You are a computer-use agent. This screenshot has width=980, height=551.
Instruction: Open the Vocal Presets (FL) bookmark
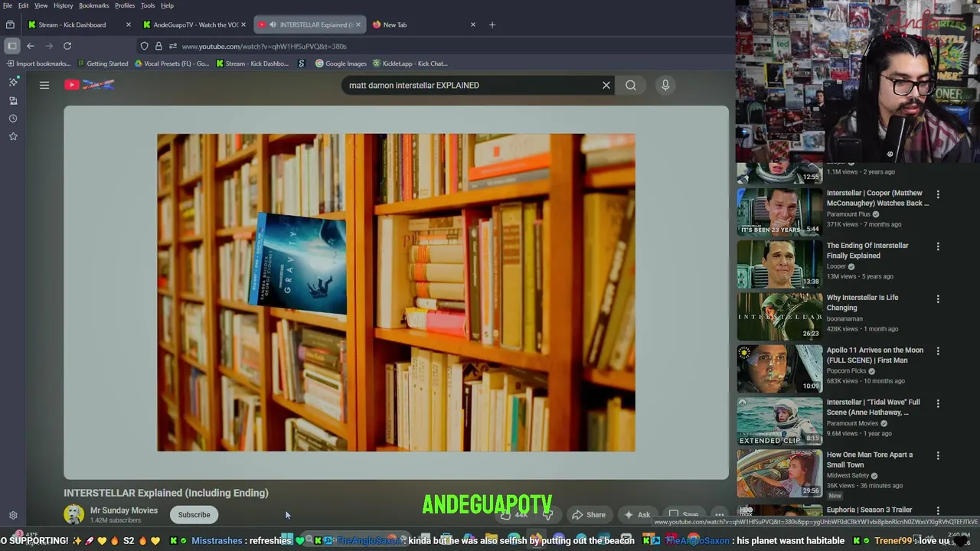[x=171, y=64]
